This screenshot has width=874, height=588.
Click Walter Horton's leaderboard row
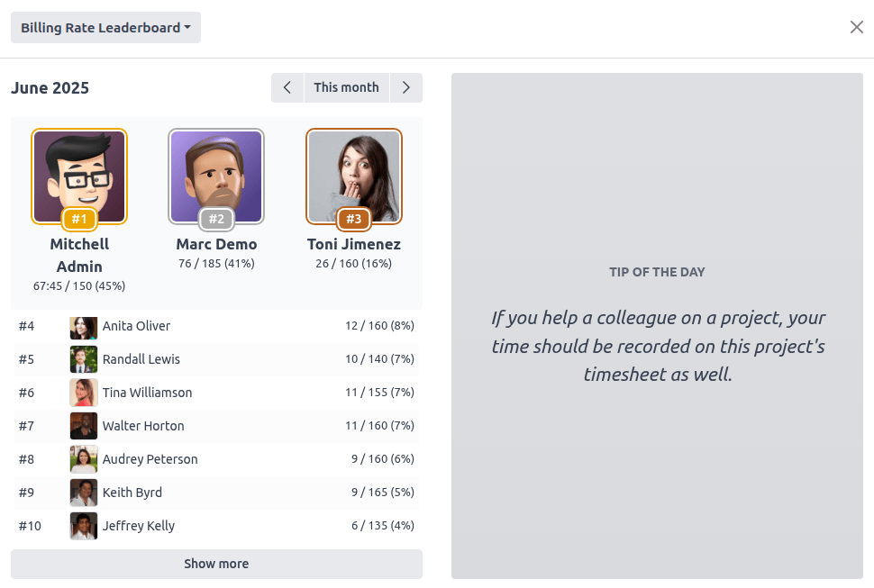[216, 426]
